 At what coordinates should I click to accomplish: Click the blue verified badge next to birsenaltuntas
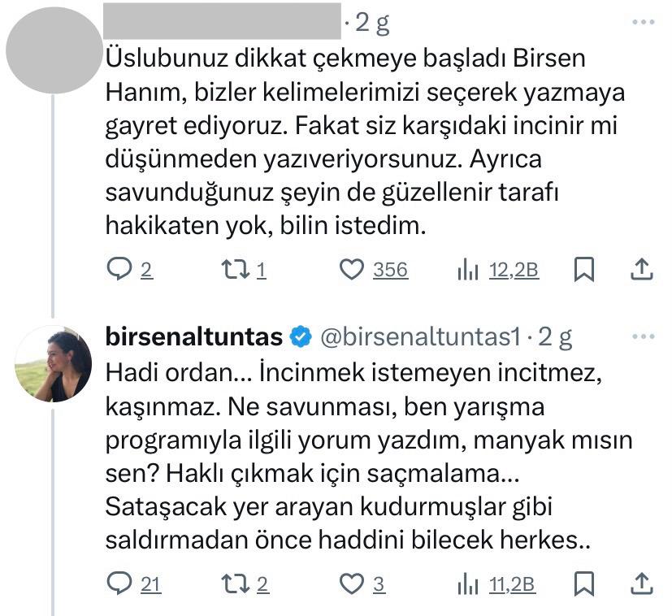coord(301,332)
